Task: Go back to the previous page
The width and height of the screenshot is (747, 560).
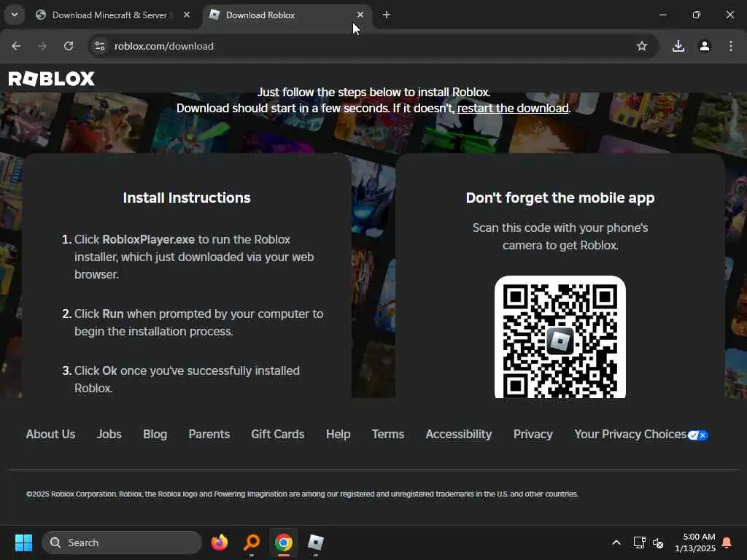Action: [16, 46]
